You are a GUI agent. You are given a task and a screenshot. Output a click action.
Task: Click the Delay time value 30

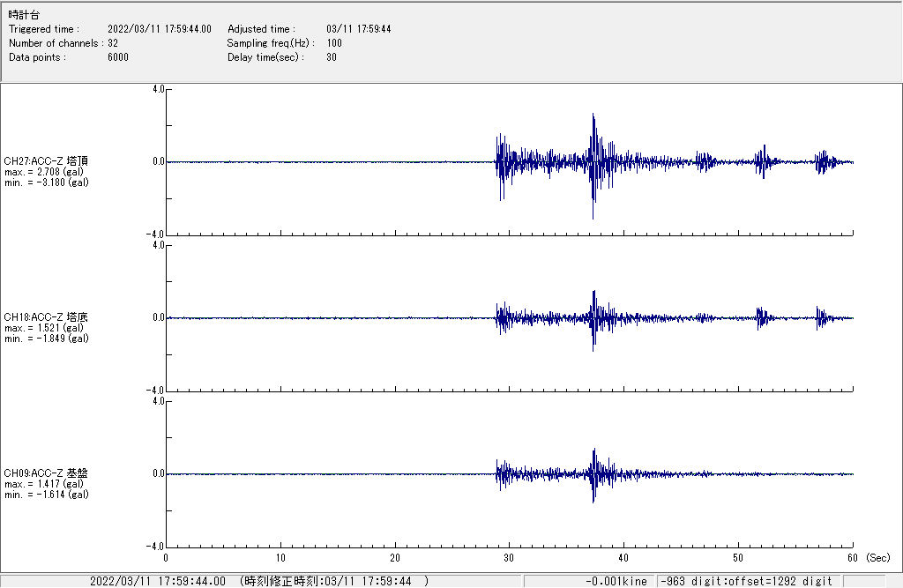click(332, 57)
